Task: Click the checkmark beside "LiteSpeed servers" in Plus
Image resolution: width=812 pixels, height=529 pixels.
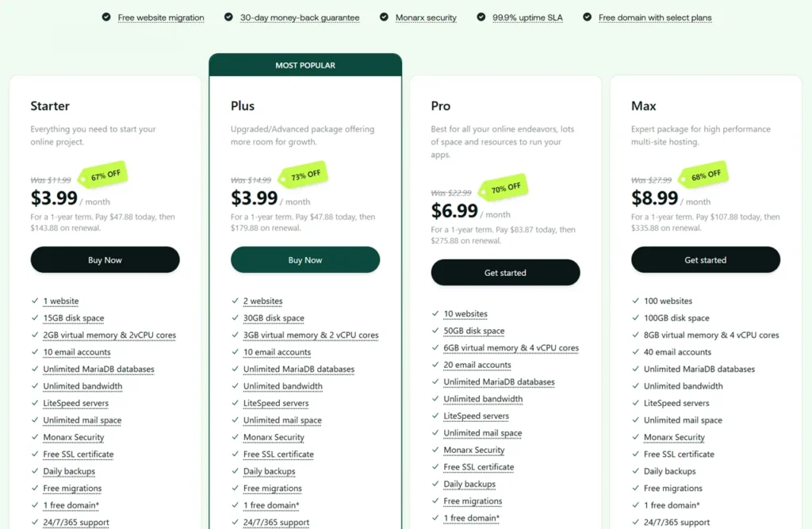Action: click(236, 403)
